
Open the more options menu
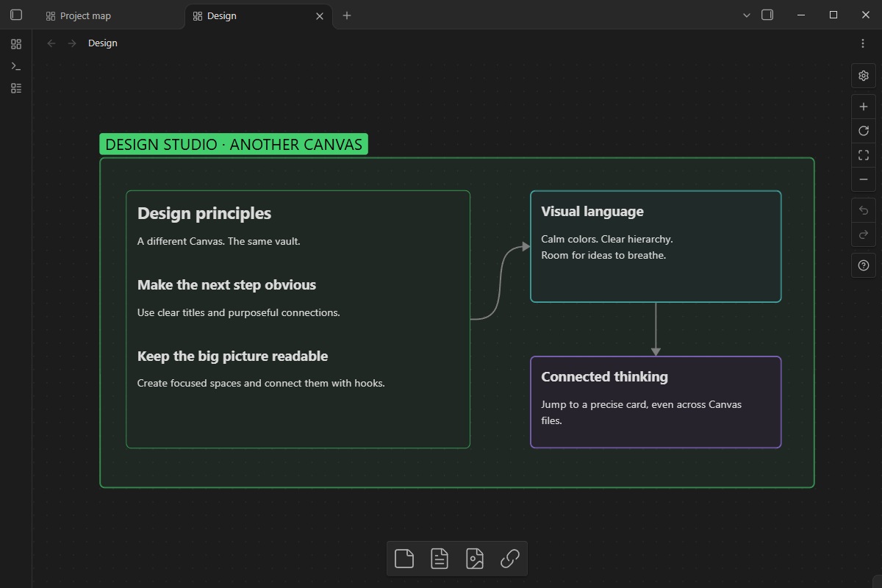863,43
